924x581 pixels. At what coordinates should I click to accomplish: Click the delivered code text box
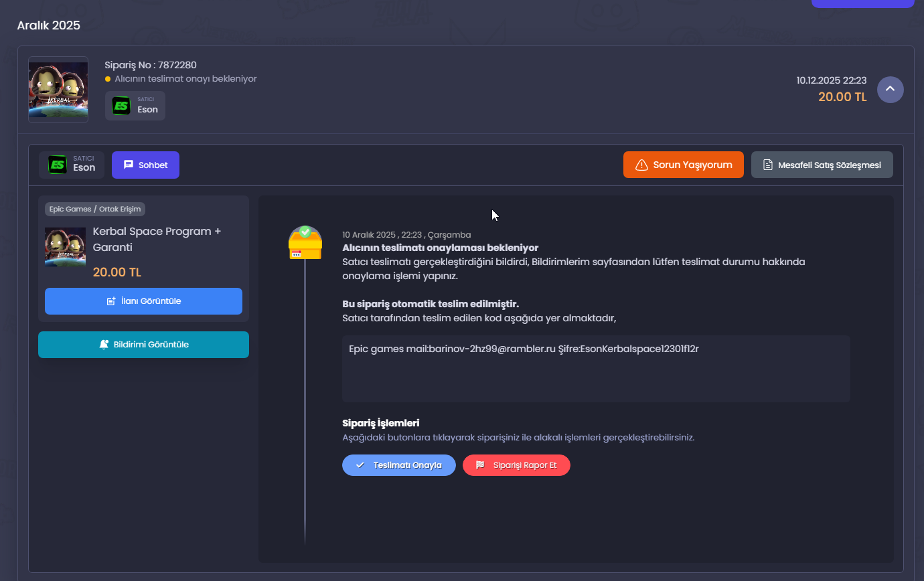(596, 369)
